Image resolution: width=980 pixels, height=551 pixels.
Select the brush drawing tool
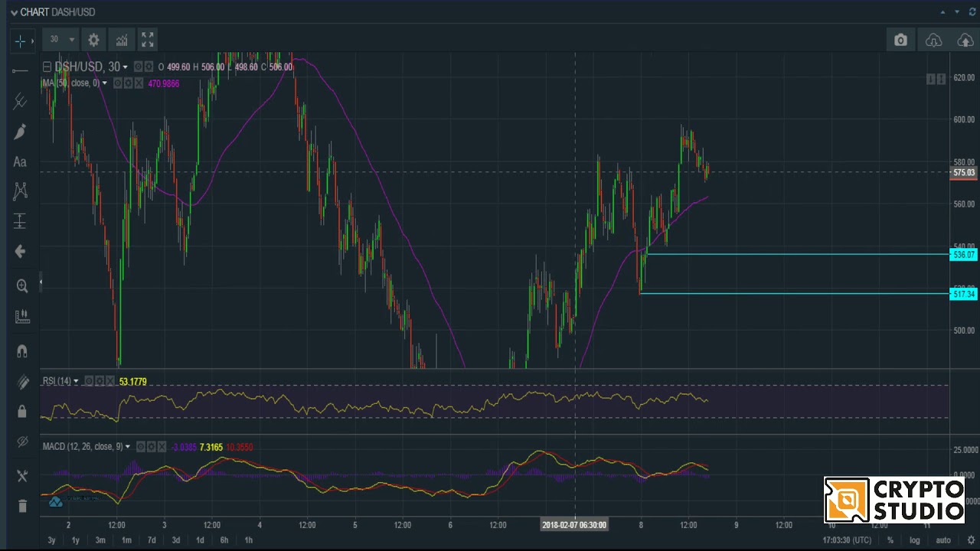click(21, 132)
